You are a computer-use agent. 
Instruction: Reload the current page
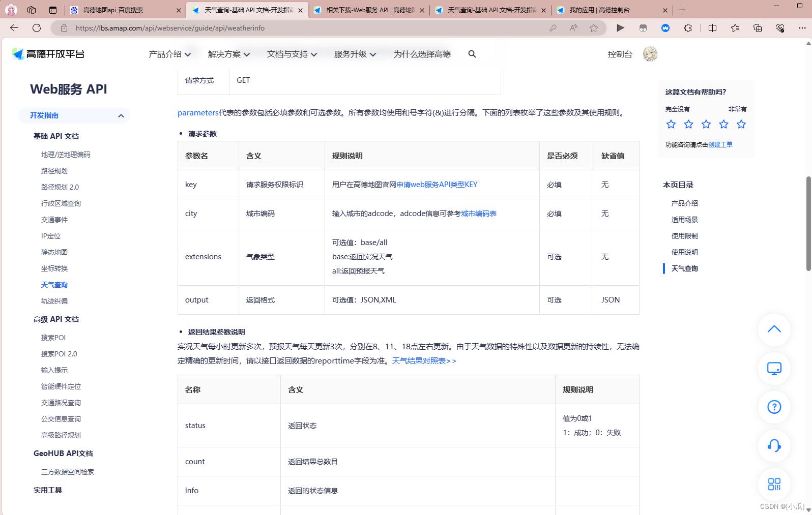[37, 28]
